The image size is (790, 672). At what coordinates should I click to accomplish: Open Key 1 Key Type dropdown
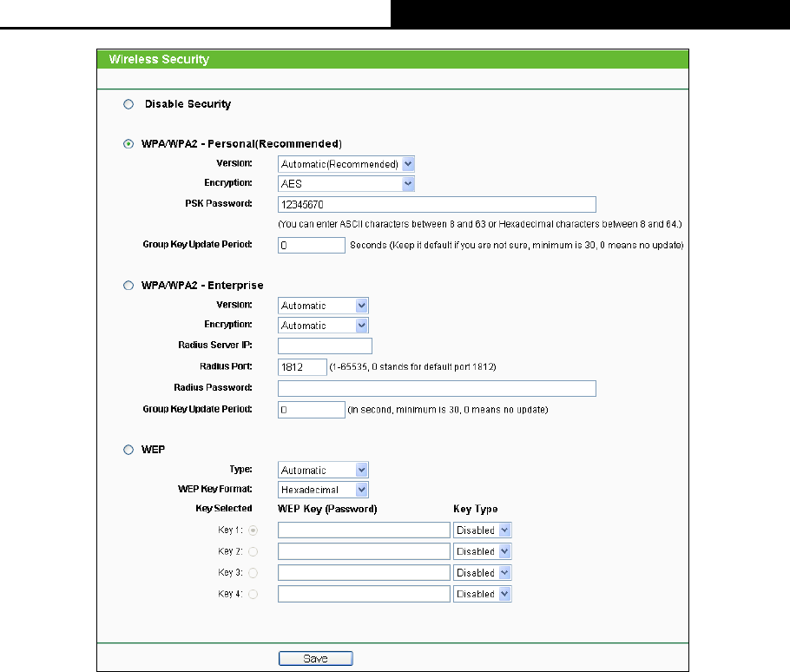[483, 530]
